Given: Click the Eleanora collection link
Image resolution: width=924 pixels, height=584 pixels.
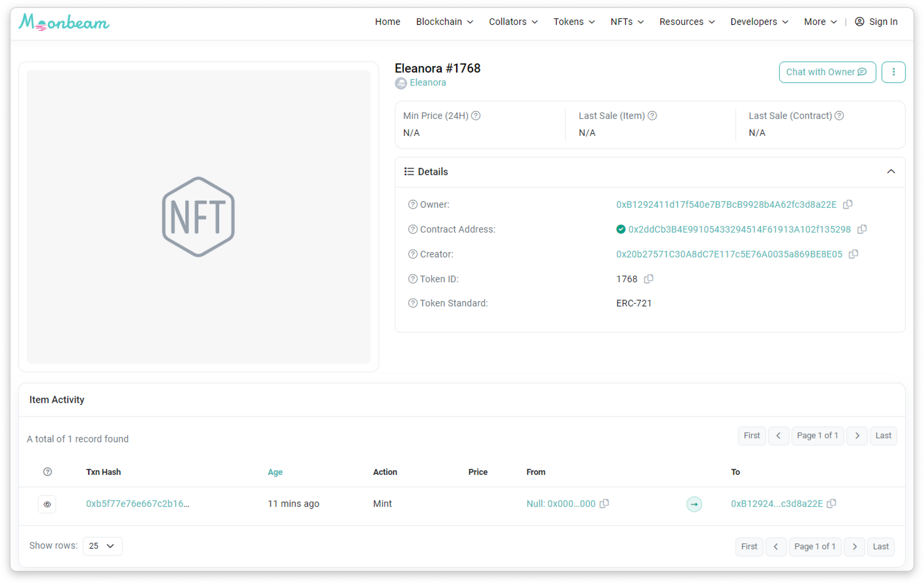Looking at the screenshot, I should (x=427, y=82).
